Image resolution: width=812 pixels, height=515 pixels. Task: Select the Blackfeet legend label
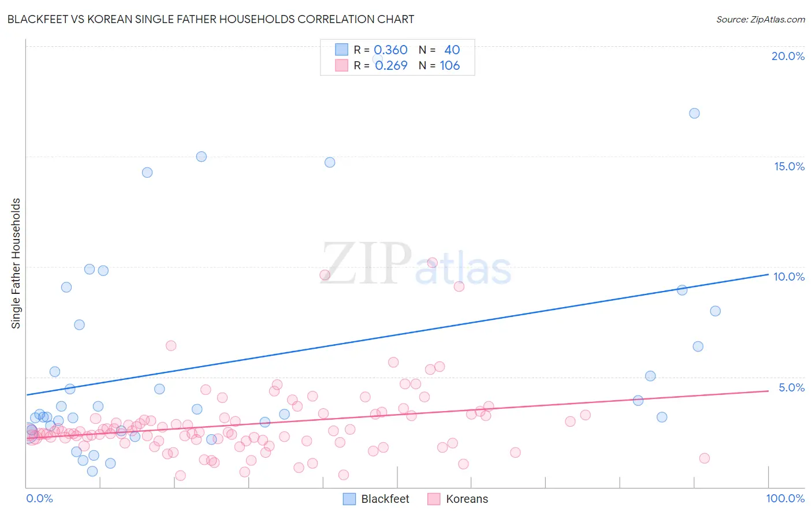385,499
